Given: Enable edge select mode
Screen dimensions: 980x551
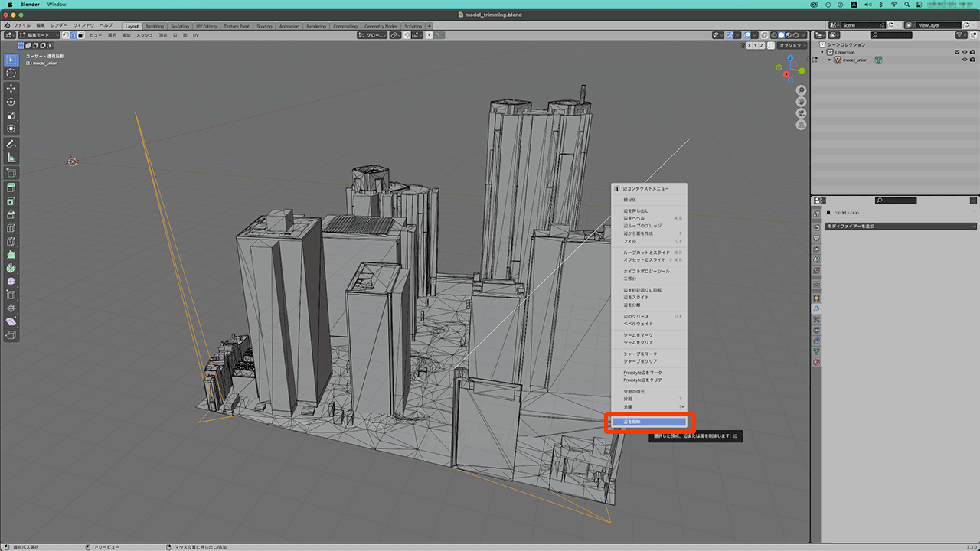Looking at the screenshot, I should pyautogui.click(x=73, y=35).
